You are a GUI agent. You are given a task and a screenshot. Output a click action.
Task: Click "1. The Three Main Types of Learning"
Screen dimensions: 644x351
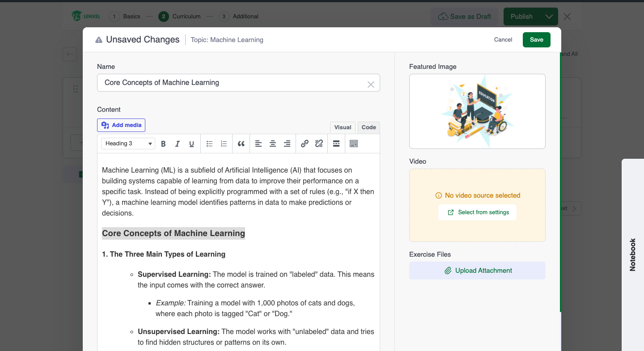point(164,254)
